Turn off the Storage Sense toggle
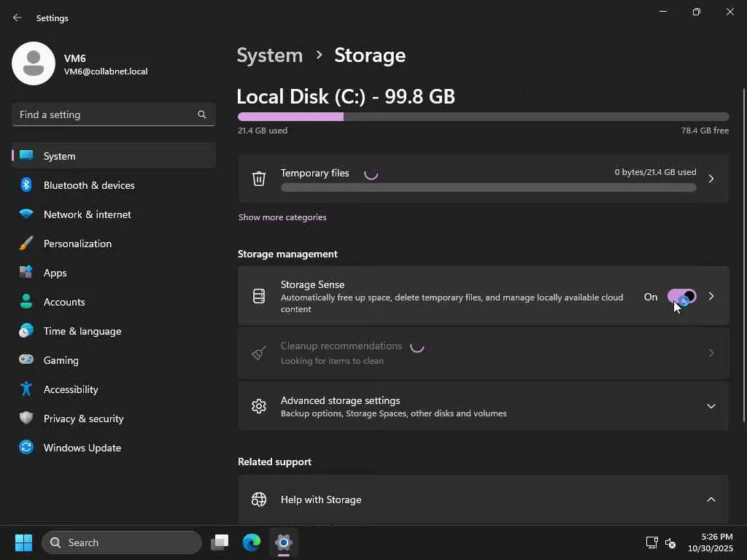The image size is (747, 560). 681,297
